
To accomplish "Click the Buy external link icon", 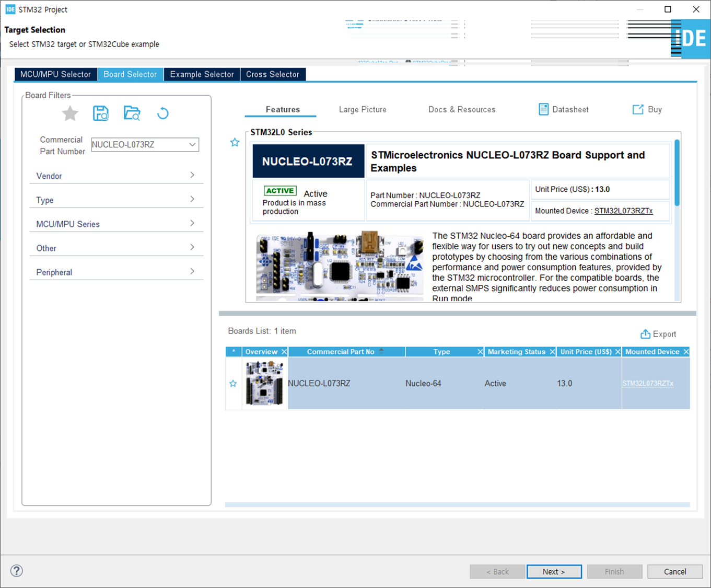I will (x=638, y=109).
